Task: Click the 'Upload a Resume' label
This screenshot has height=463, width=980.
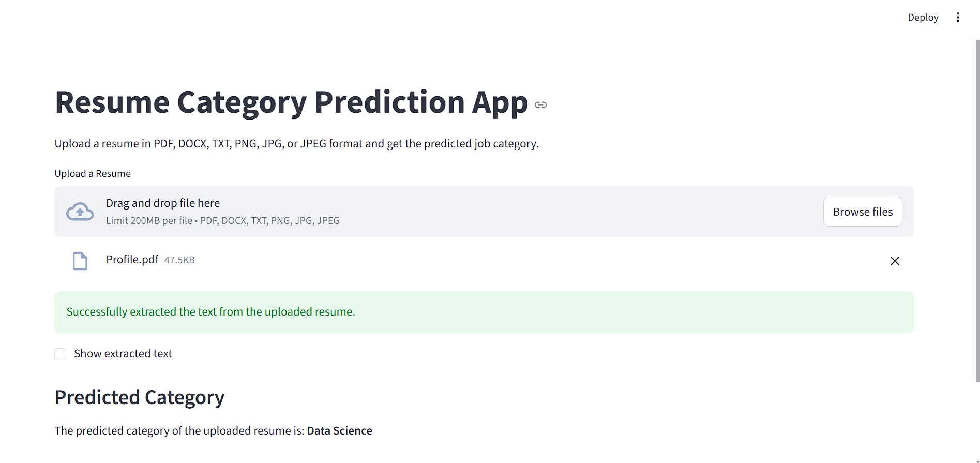Action: coord(93,174)
